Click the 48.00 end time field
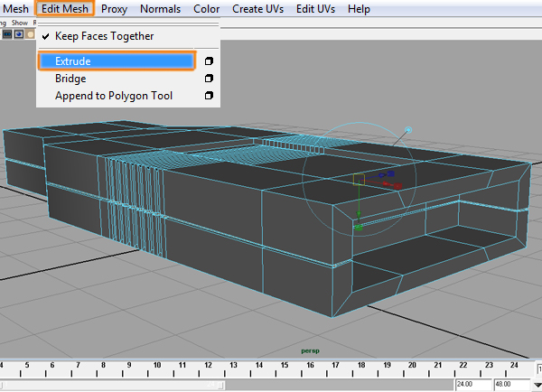This screenshot has height=392, width=542. tap(512, 384)
